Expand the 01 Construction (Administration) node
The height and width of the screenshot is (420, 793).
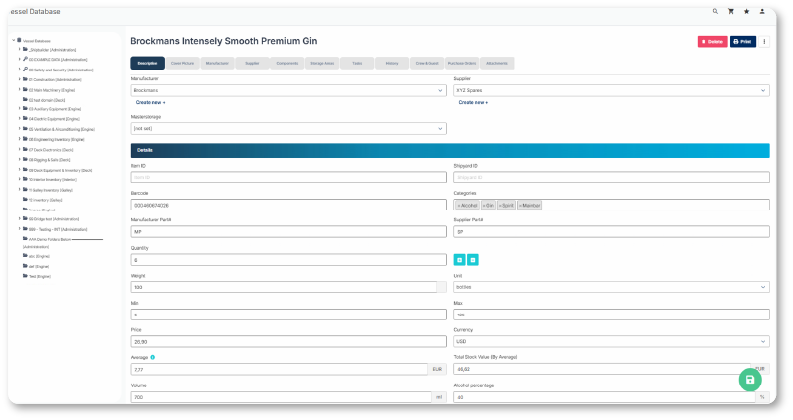20,79
